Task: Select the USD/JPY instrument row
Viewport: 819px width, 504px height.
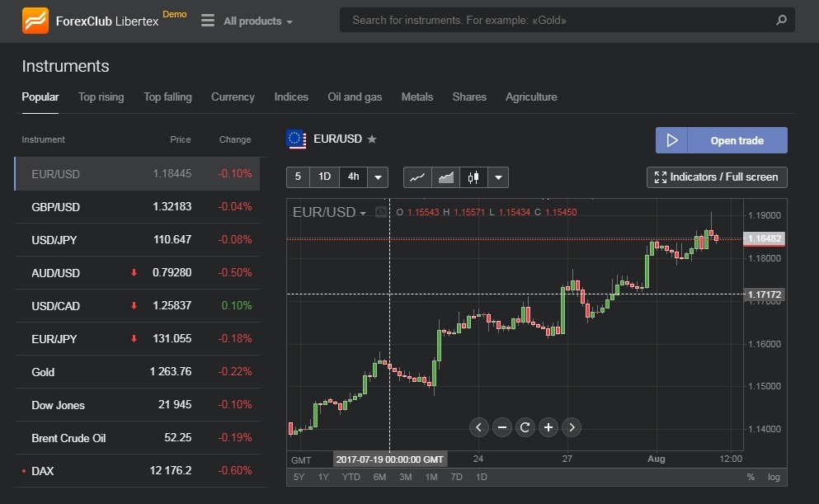Action: pyautogui.click(x=138, y=240)
